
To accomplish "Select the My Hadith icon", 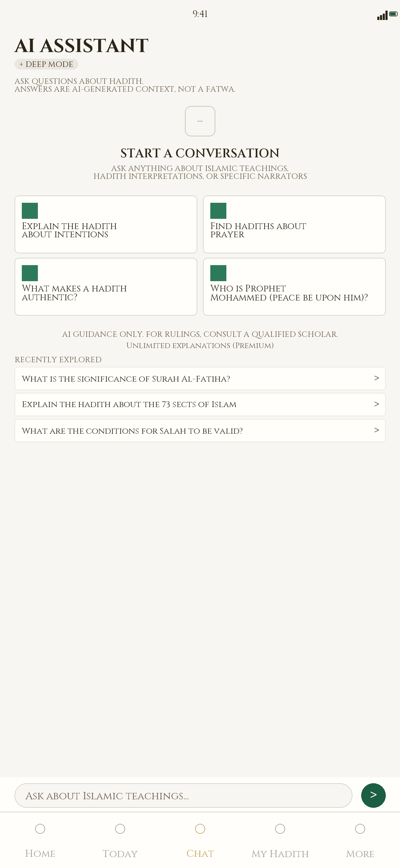I will click(280, 829).
